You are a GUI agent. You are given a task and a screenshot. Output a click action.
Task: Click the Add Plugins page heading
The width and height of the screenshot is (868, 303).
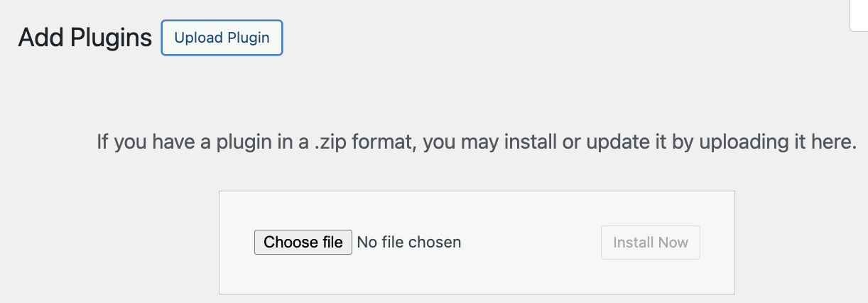tap(85, 38)
